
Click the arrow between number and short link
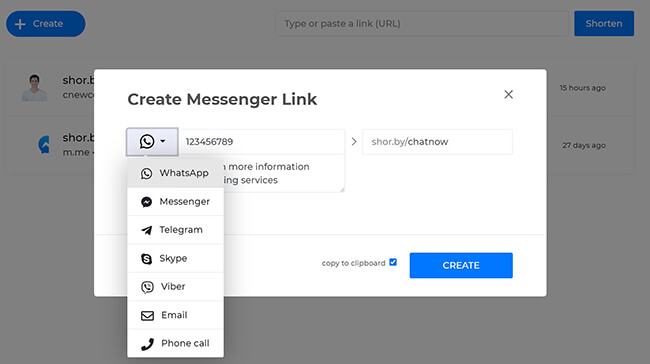tap(354, 142)
